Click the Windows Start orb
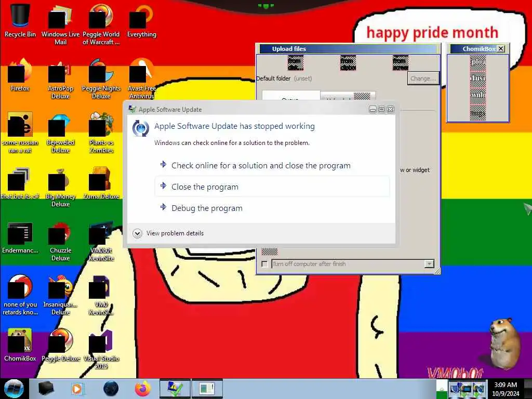The image size is (532, 399). 14,389
